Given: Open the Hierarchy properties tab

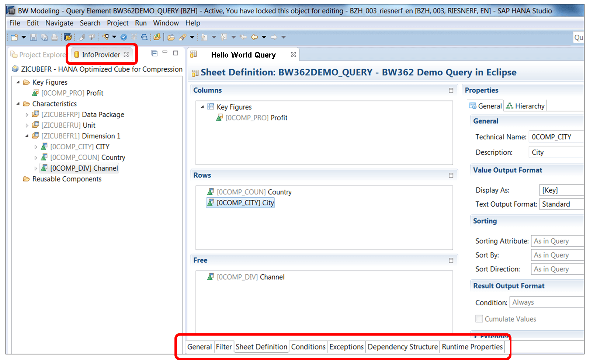Looking at the screenshot, I should 525,106.
